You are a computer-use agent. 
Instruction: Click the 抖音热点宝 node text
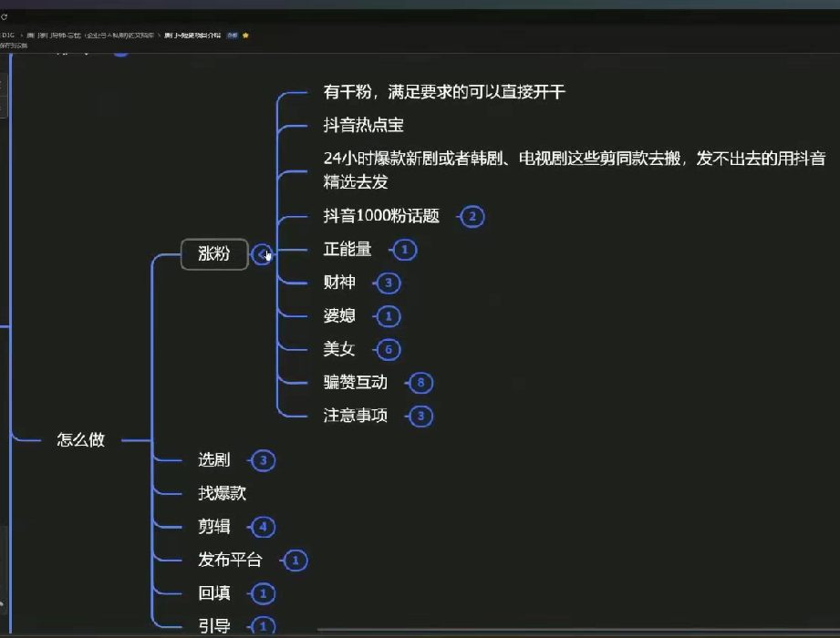point(363,125)
